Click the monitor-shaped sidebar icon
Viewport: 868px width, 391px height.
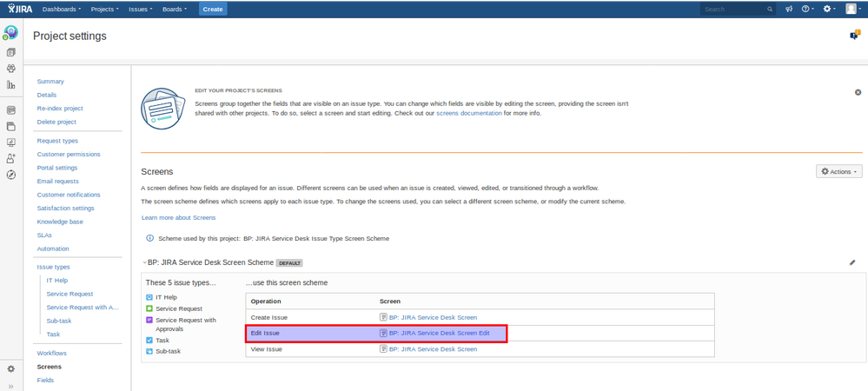[x=10, y=142]
